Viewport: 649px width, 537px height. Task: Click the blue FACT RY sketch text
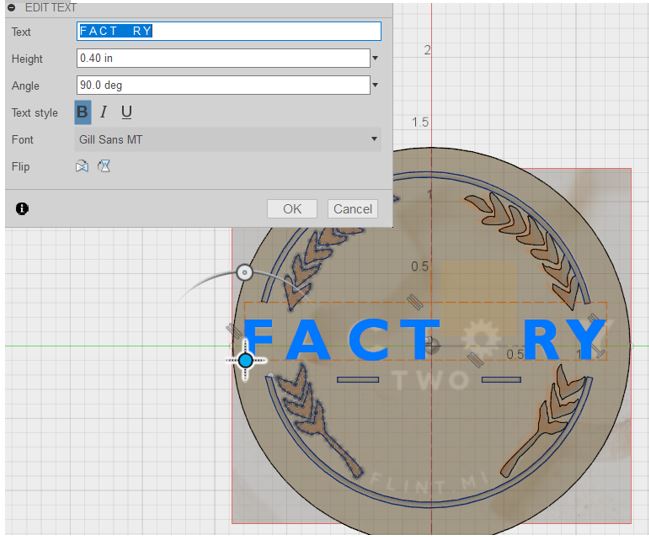(x=425, y=339)
